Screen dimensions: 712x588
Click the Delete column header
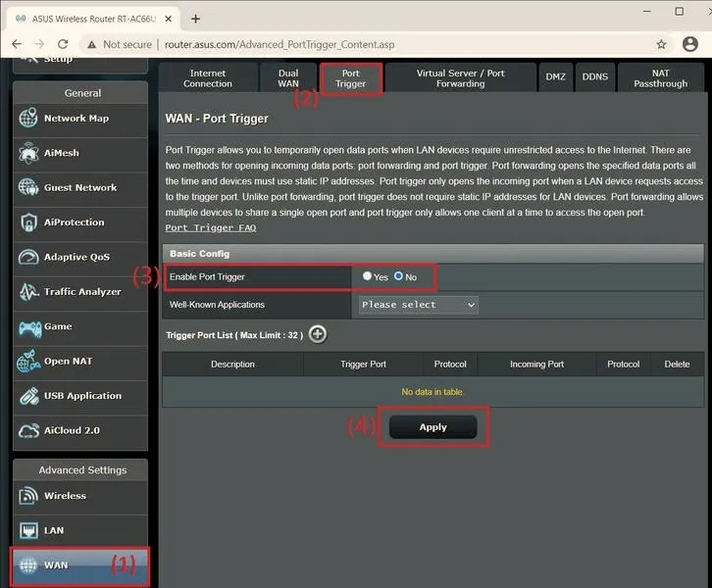(x=677, y=365)
